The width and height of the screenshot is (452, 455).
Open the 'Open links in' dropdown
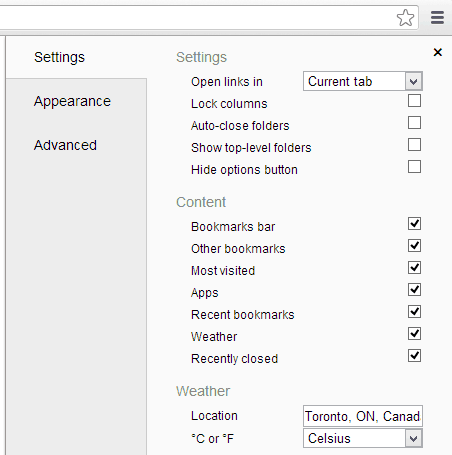tap(363, 81)
